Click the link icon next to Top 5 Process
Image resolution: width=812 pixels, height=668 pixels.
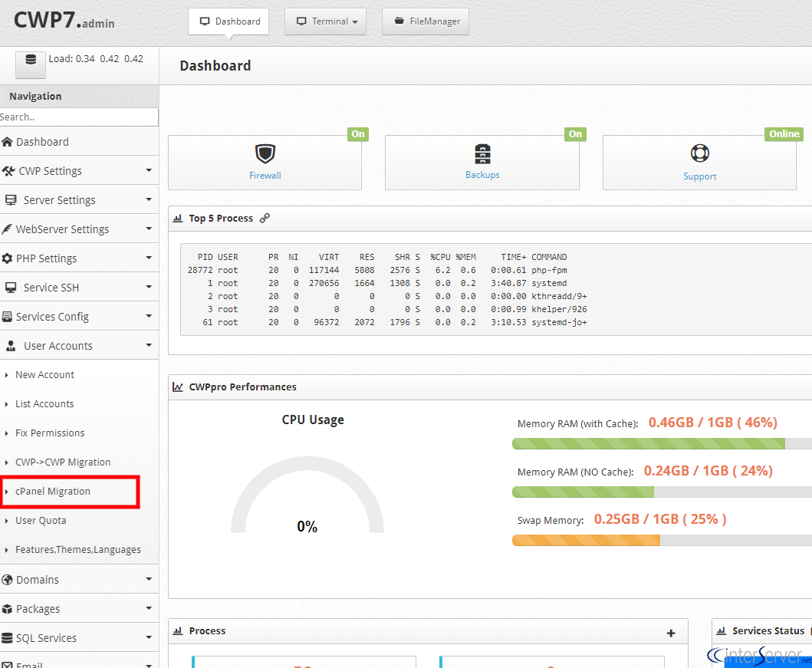265,218
